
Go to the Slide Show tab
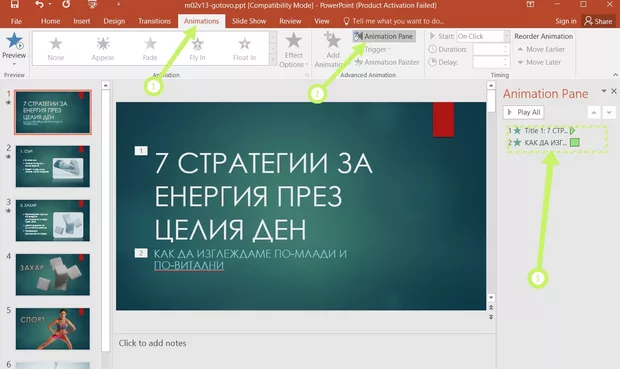(x=249, y=21)
